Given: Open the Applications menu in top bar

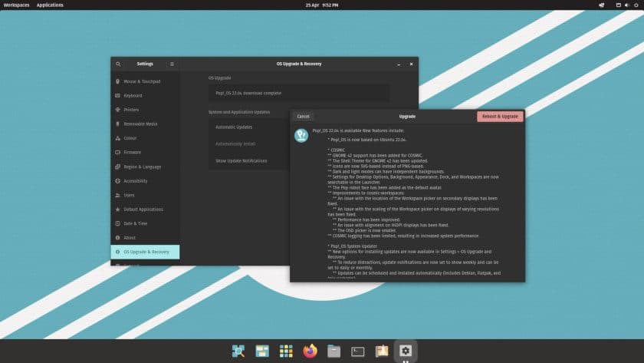Looking at the screenshot, I should (50, 5).
